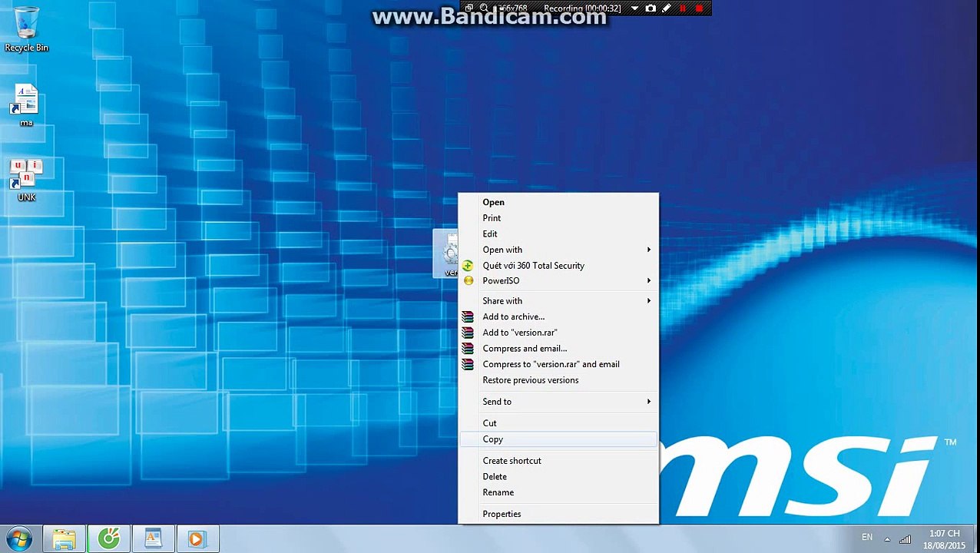Choose Edit in context menu
This screenshot has height=553, width=980.
coord(558,234)
